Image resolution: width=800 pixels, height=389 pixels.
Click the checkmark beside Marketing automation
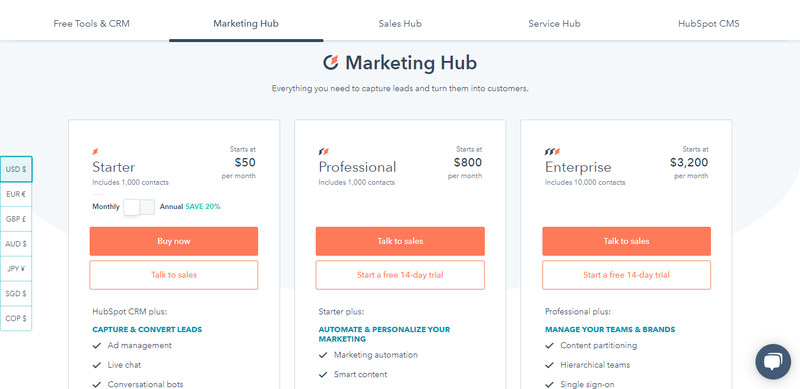[x=323, y=355]
